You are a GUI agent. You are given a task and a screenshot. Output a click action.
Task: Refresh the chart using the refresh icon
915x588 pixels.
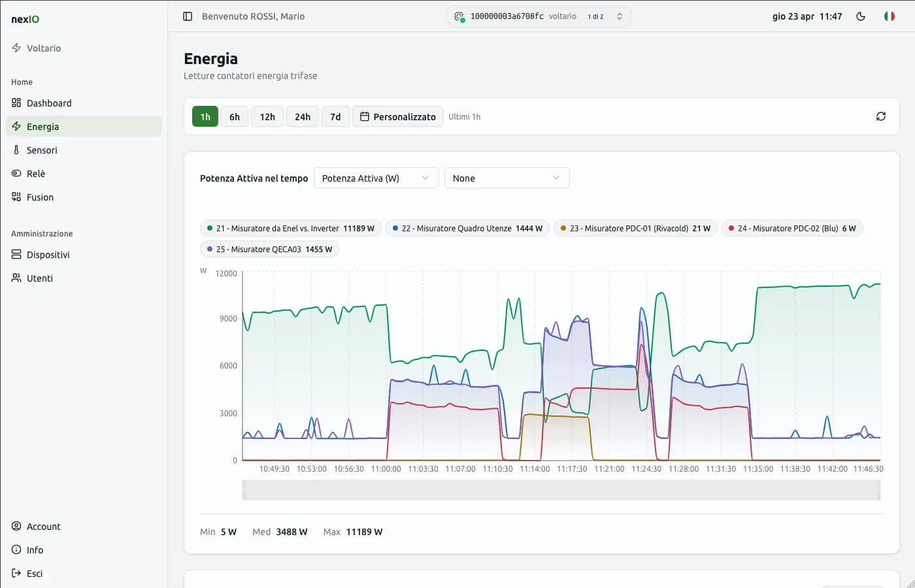point(881,116)
